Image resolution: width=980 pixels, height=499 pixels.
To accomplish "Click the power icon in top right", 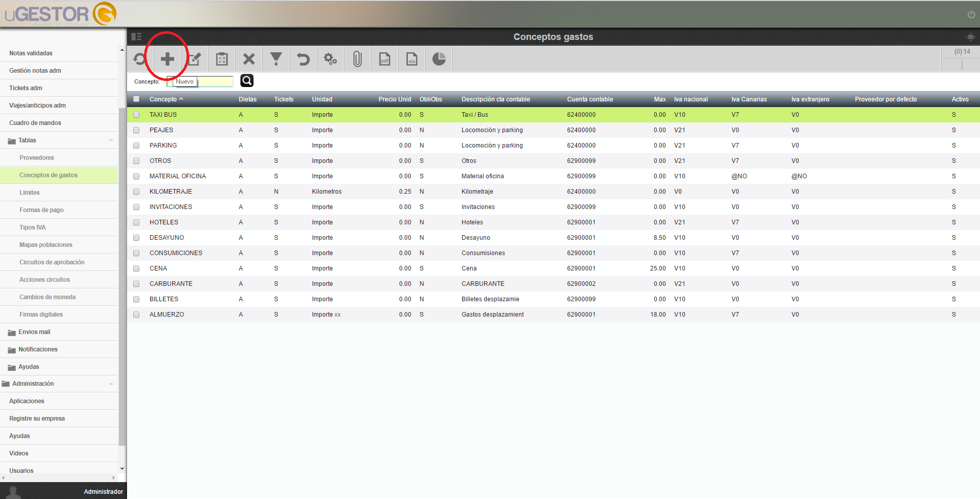I will (x=971, y=14).
